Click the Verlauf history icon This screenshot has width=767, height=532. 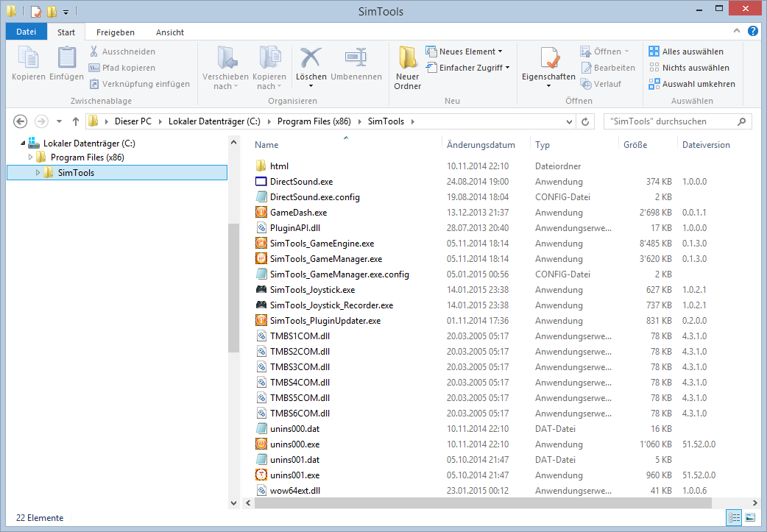pyautogui.click(x=586, y=84)
